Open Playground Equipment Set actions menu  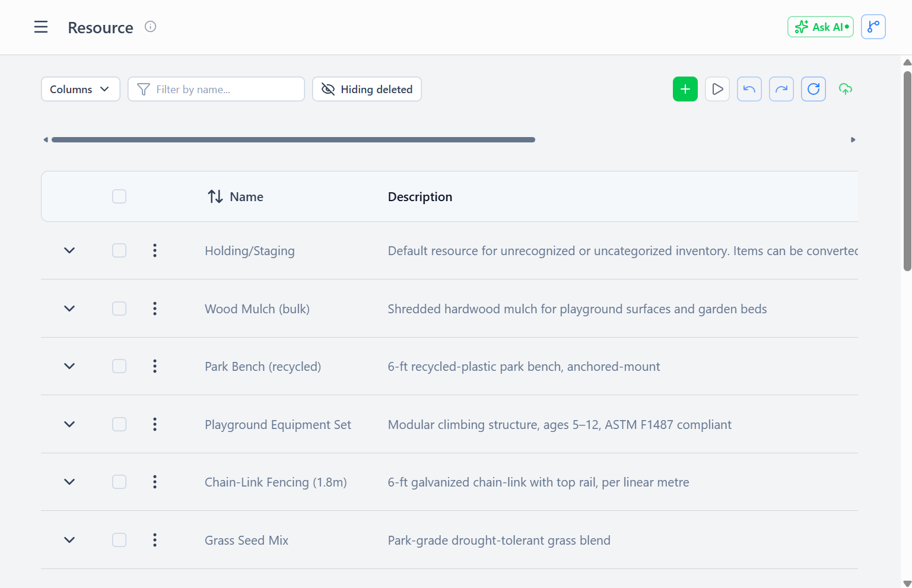point(155,424)
